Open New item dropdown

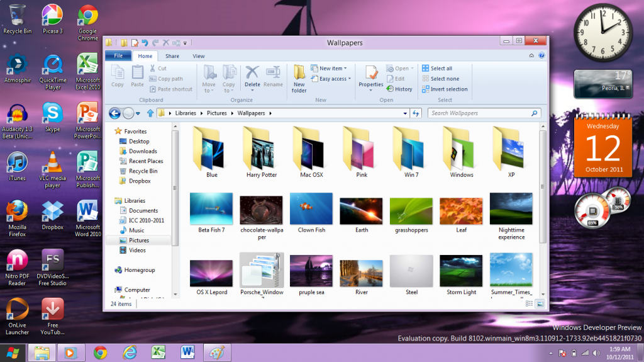[328, 68]
